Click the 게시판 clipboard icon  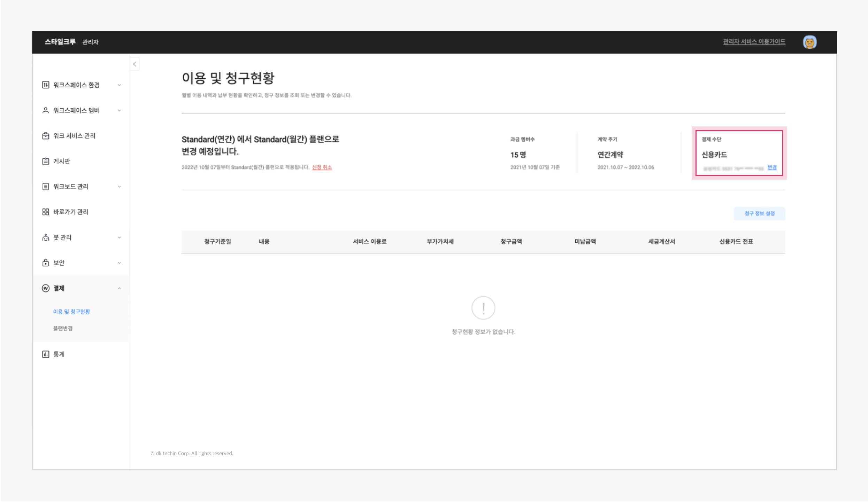46,161
